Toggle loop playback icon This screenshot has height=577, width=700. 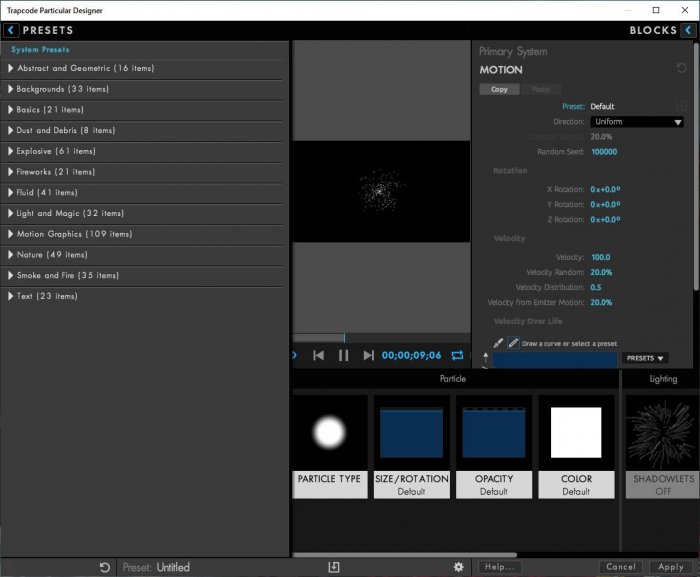click(457, 355)
